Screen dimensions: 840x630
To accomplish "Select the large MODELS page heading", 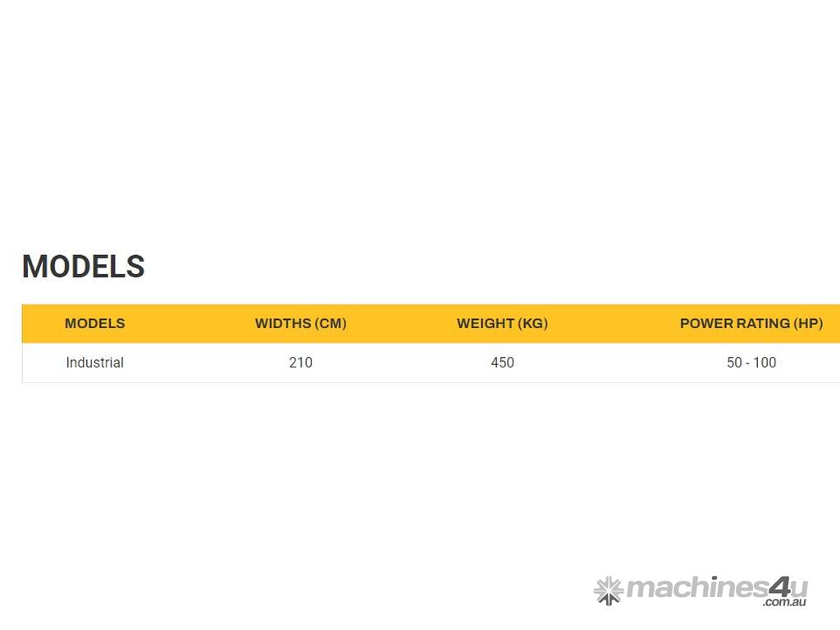I will tap(83, 267).
